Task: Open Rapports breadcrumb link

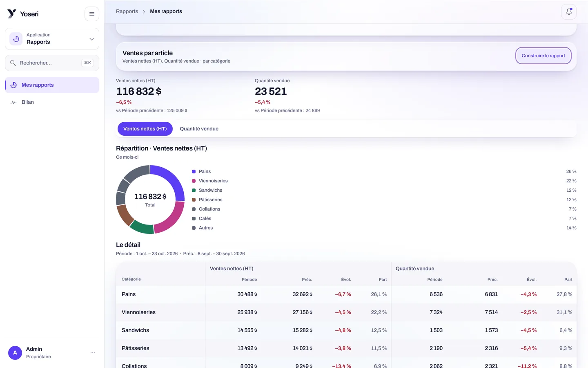Action: 127,11
